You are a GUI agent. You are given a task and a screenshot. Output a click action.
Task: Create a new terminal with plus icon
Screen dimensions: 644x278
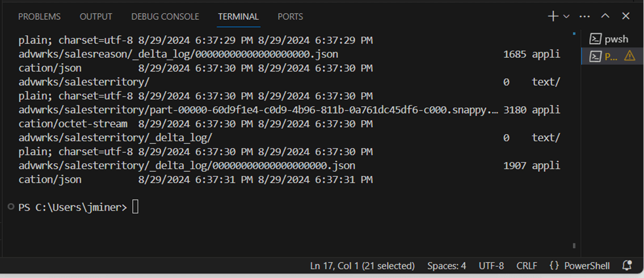(x=553, y=16)
